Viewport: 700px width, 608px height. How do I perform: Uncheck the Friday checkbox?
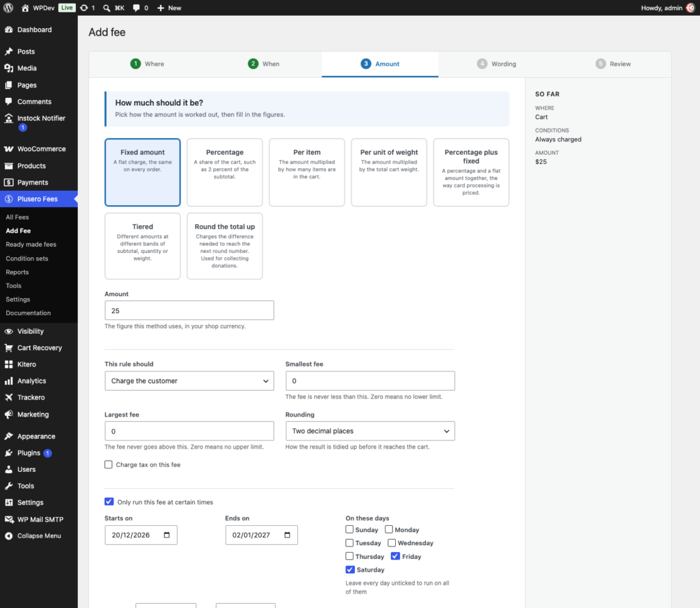point(395,556)
